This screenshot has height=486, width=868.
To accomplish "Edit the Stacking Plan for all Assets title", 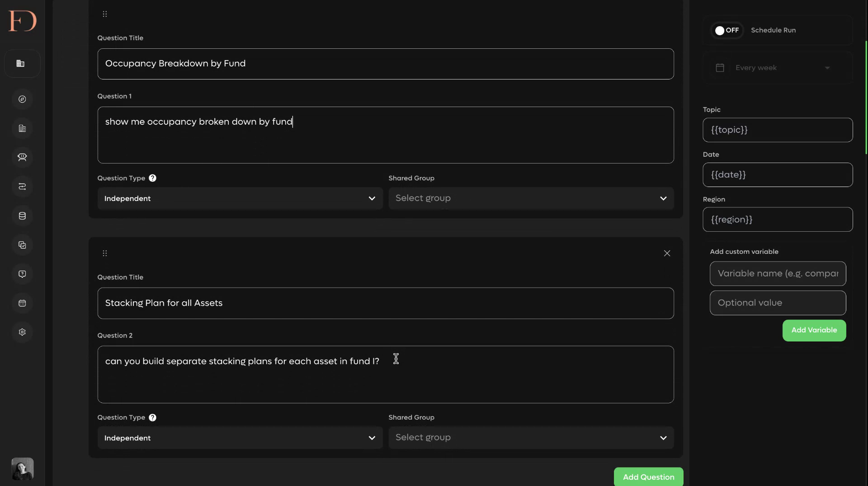I will click(x=386, y=303).
